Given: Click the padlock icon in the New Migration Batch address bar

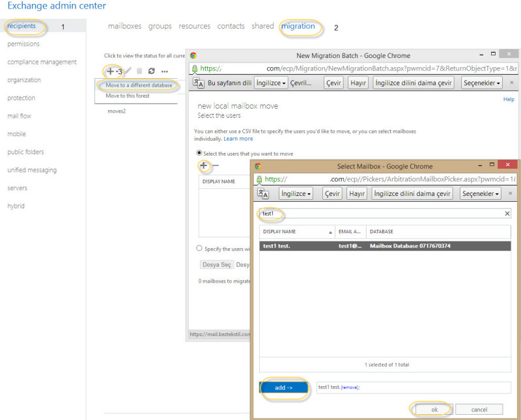Looking at the screenshot, I should point(195,68).
